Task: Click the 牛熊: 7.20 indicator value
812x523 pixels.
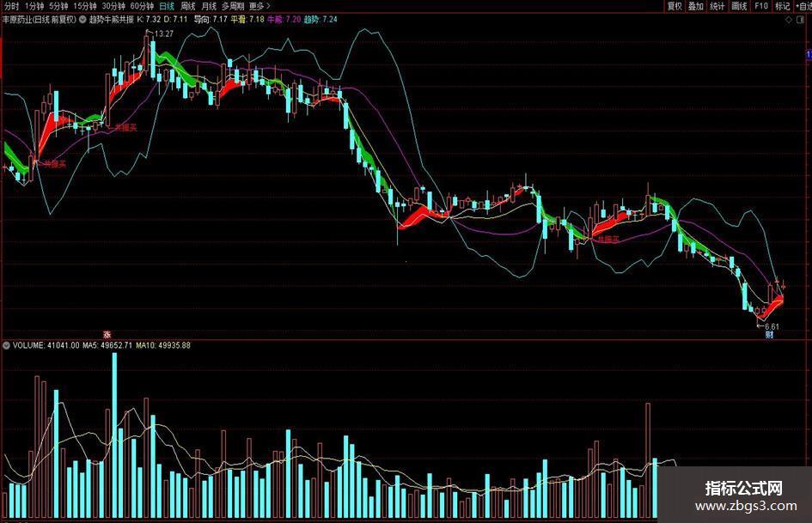Action: point(284,20)
